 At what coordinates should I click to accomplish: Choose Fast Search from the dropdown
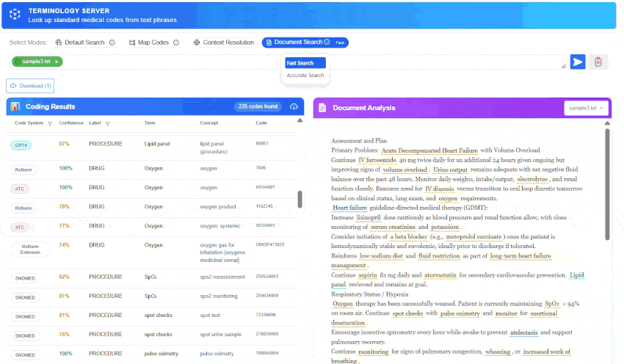click(x=300, y=63)
